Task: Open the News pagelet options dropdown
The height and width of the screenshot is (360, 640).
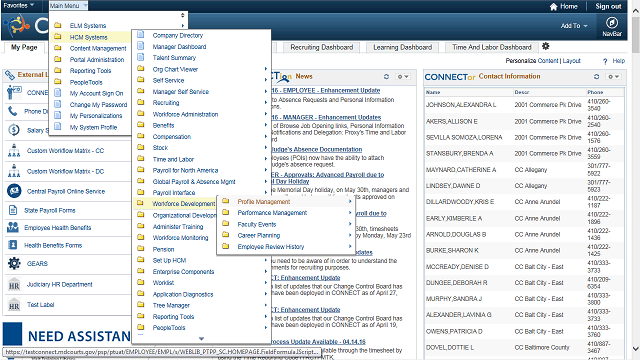Action: coord(403,76)
